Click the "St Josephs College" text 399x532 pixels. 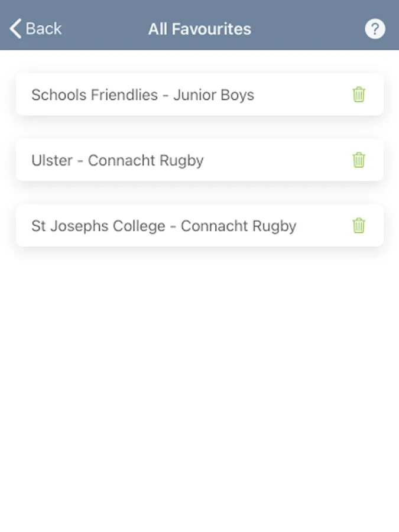point(98,226)
